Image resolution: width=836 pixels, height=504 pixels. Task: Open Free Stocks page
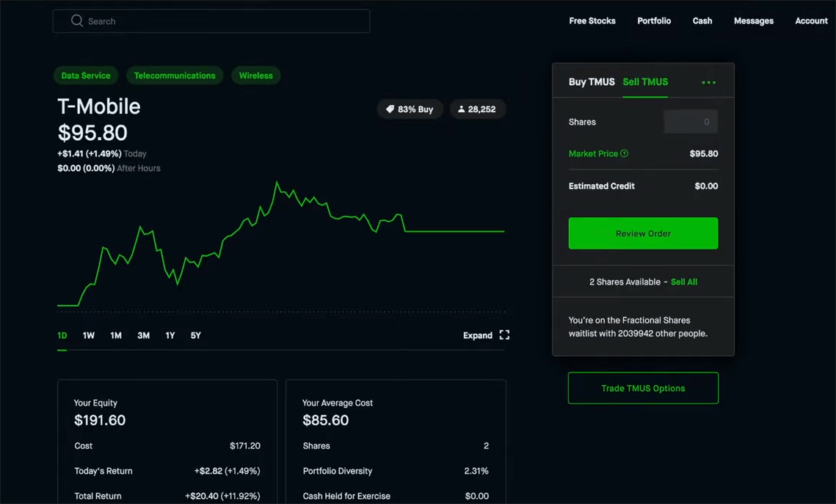point(592,21)
